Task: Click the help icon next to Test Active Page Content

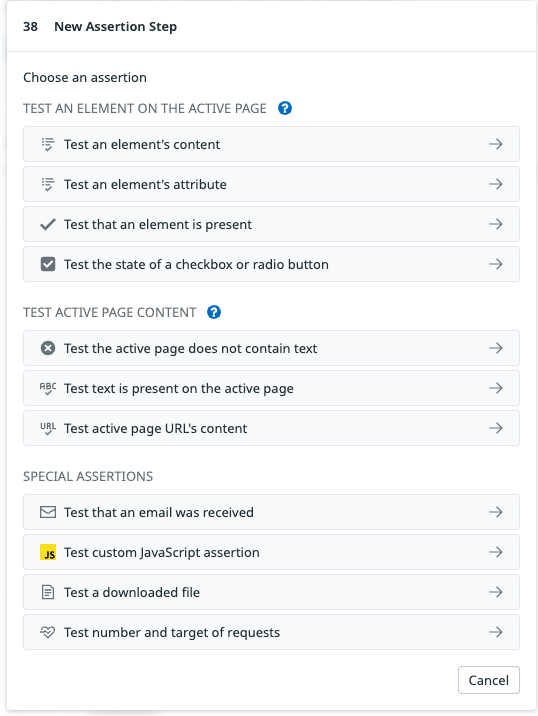Action: click(x=214, y=312)
